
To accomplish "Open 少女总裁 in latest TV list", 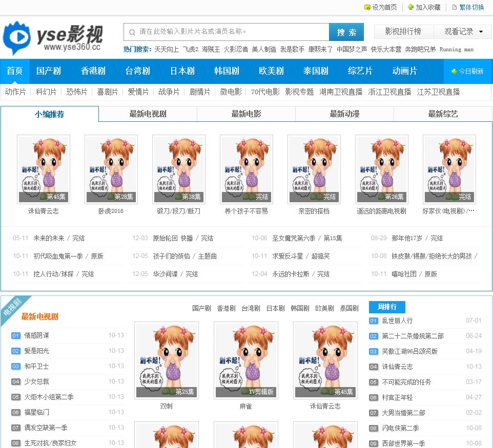I will pos(36,381).
